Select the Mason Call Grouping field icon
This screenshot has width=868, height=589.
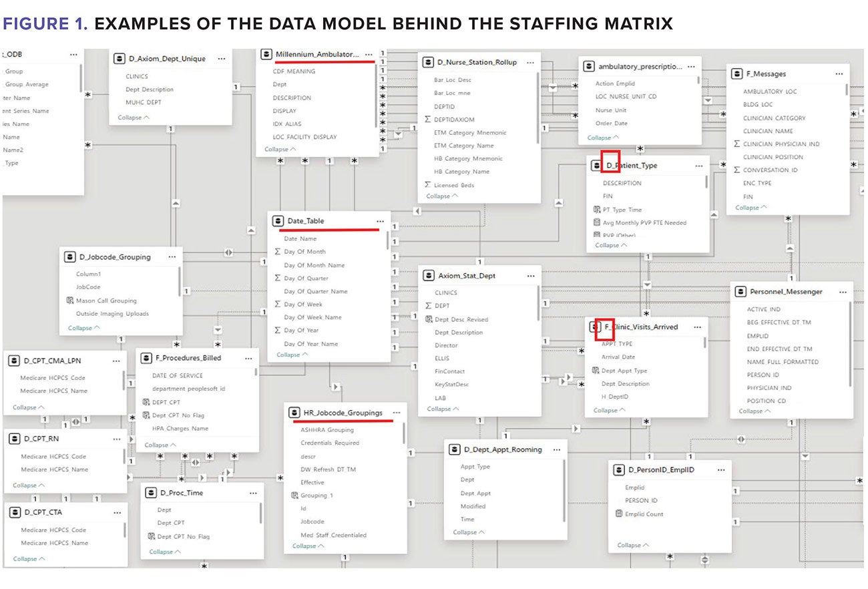tap(71, 299)
